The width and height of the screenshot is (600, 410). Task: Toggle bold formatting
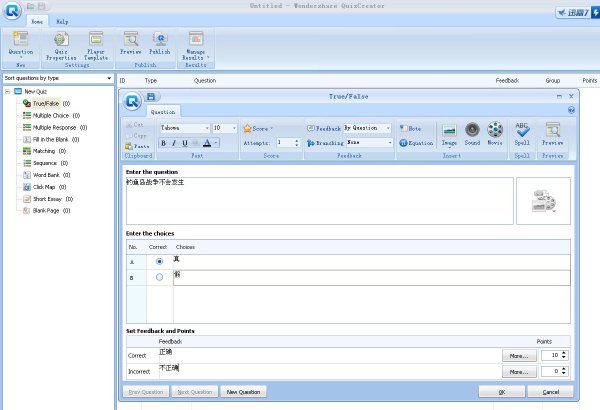point(163,143)
